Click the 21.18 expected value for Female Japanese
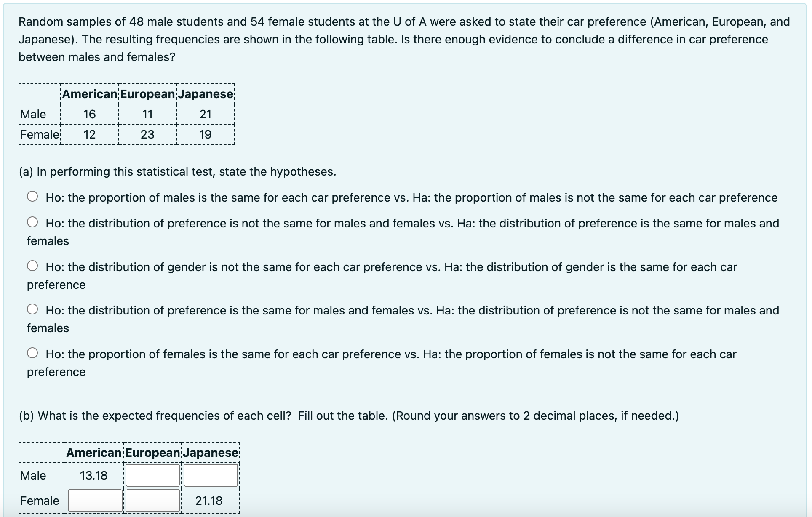 [210, 501]
